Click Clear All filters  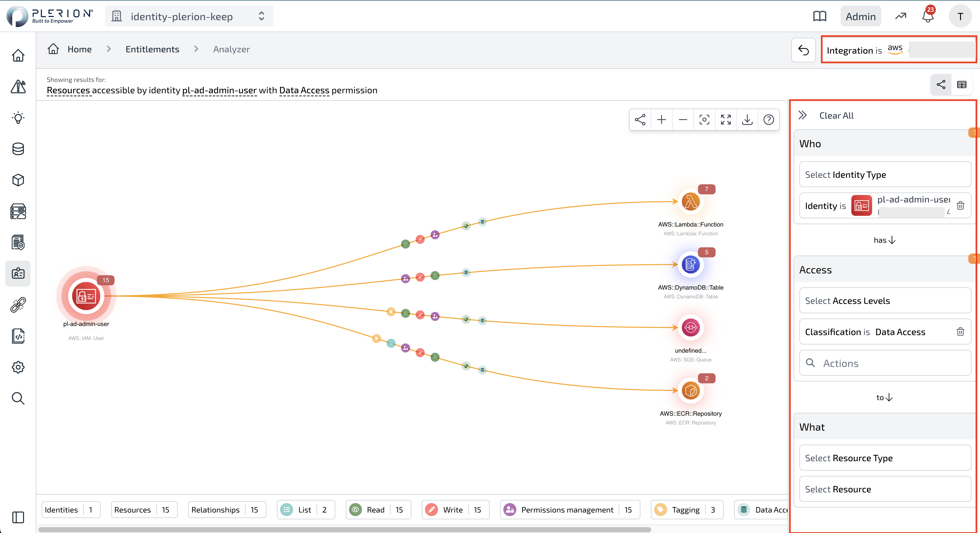[836, 115]
